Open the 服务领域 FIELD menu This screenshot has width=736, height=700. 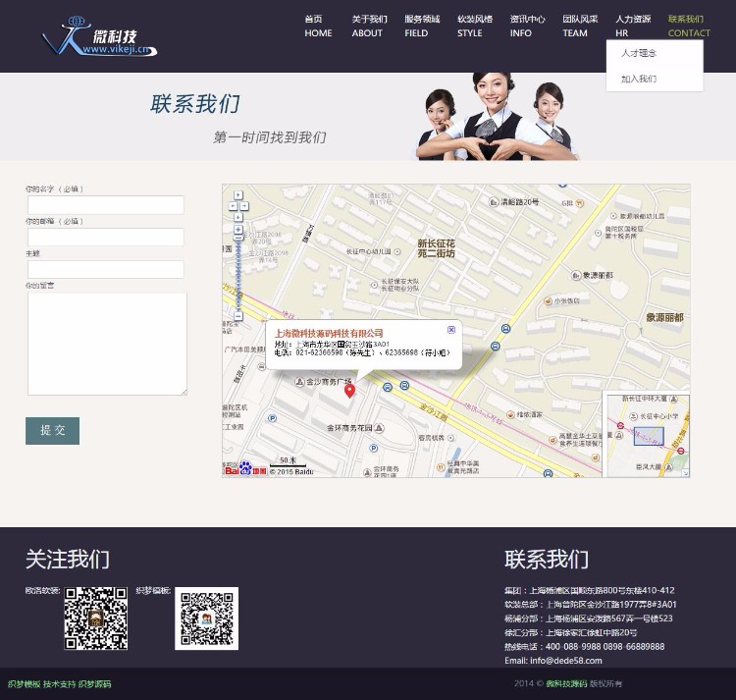422,27
